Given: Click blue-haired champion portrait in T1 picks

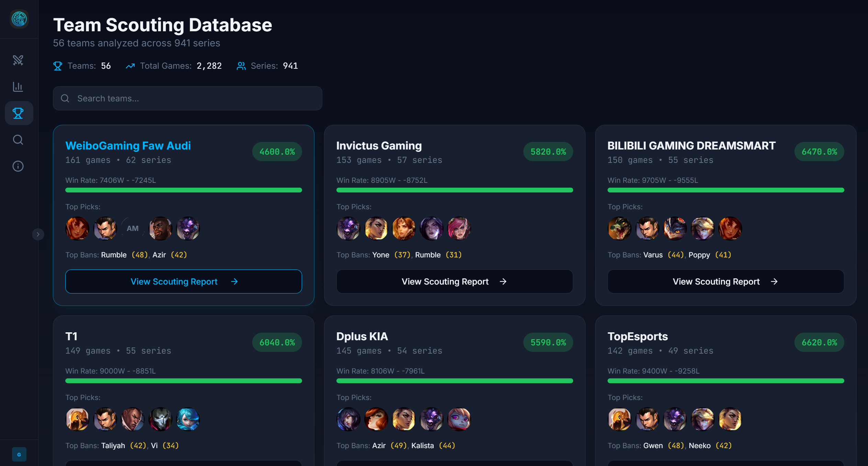Looking at the screenshot, I should click(x=188, y=419).
